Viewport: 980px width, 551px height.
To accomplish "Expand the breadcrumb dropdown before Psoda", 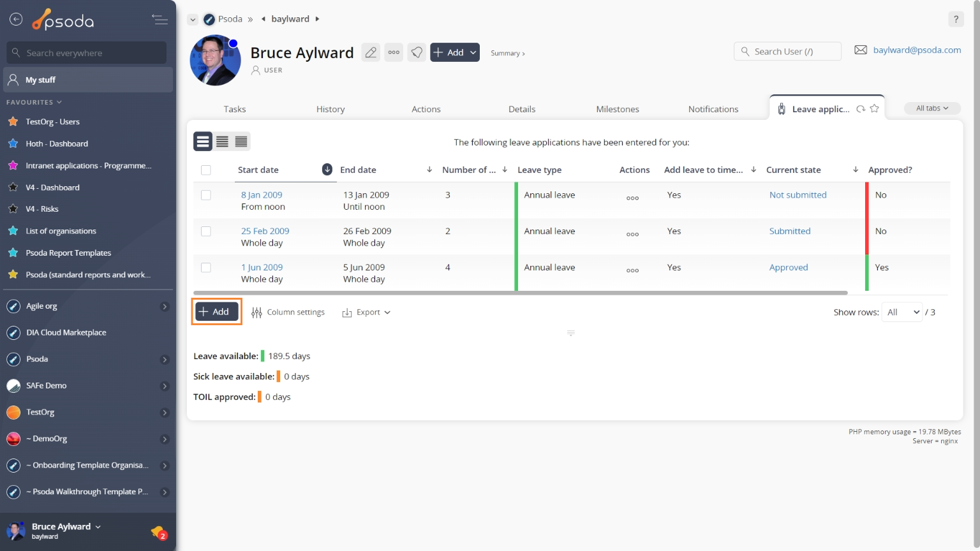I will (x=193, y=20).
